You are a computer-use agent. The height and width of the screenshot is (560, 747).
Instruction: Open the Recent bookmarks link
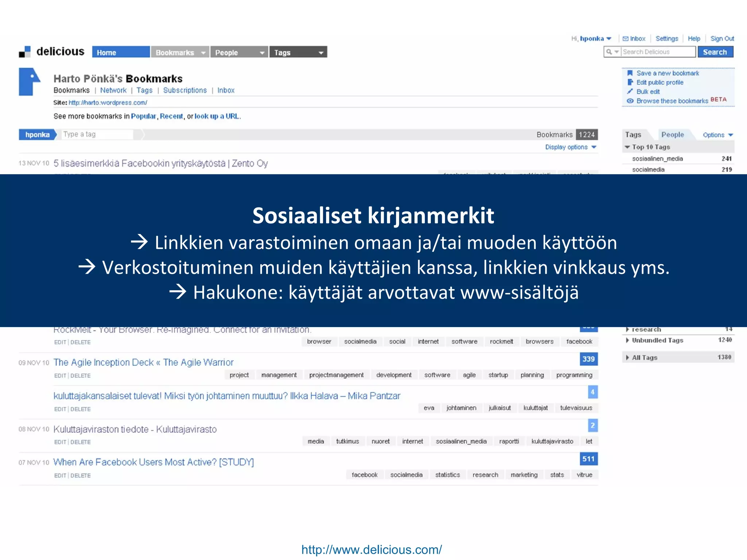click(171, 116)
